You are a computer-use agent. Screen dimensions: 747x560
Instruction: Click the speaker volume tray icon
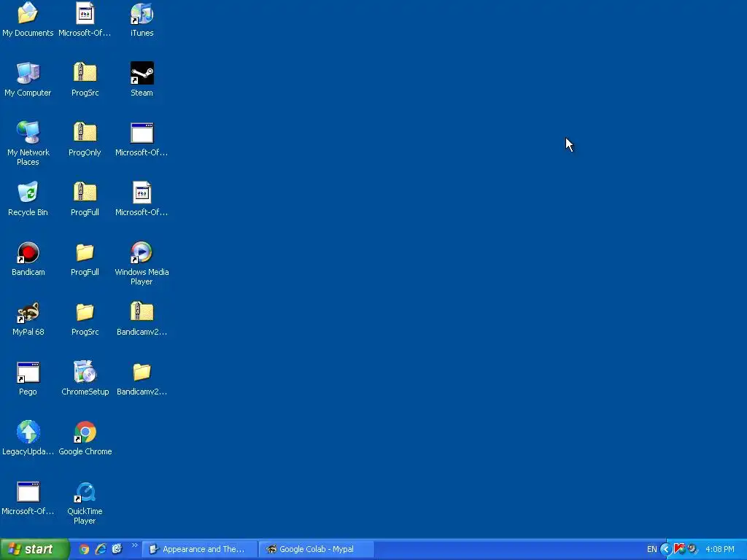692,549
